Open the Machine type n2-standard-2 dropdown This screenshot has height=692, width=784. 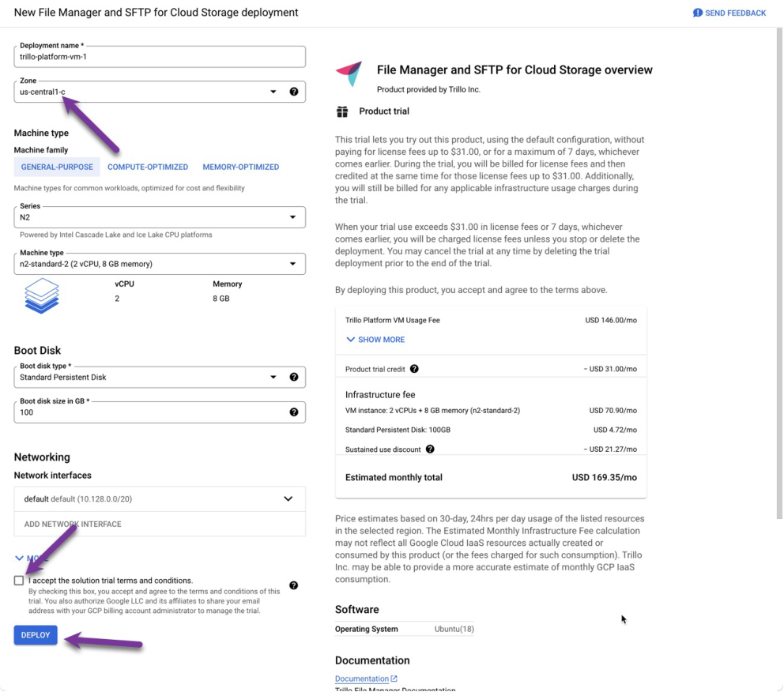160,264
